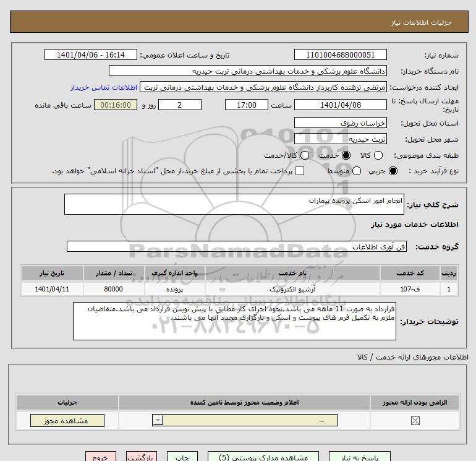Select the خدمت radio button
Viewport: 476px width, 461px height.
(x=346, y=155)
